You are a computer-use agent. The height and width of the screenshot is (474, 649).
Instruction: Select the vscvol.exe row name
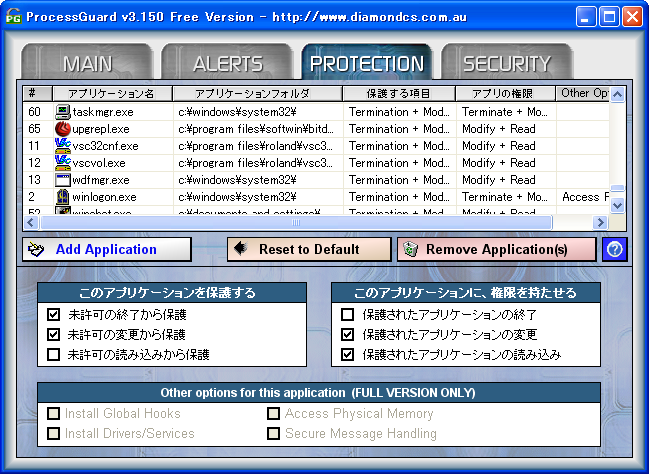click(99, 163)
